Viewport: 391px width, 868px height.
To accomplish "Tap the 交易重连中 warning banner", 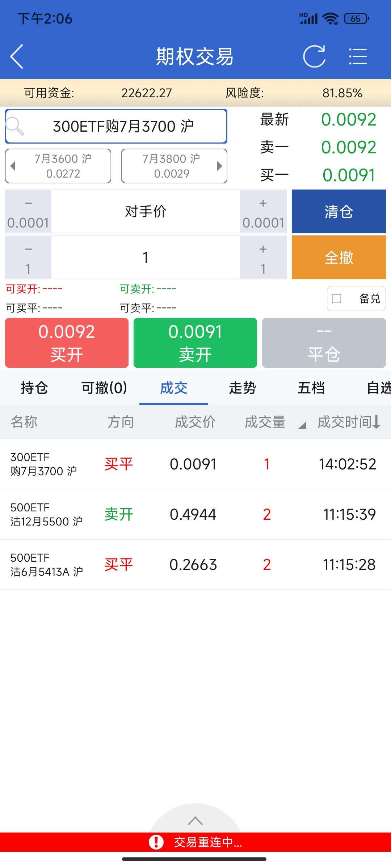I will click(195, 842).
